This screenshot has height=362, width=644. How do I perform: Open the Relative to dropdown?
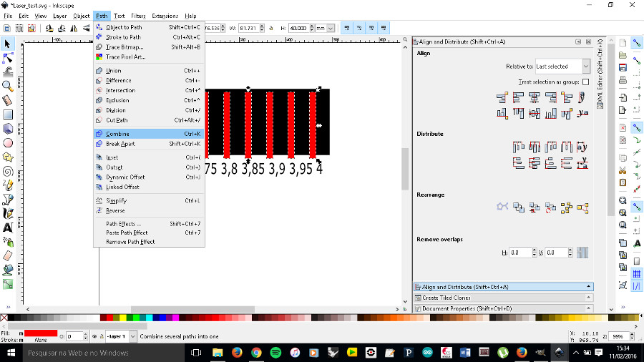pyautogui.click(x=563, y=67)
